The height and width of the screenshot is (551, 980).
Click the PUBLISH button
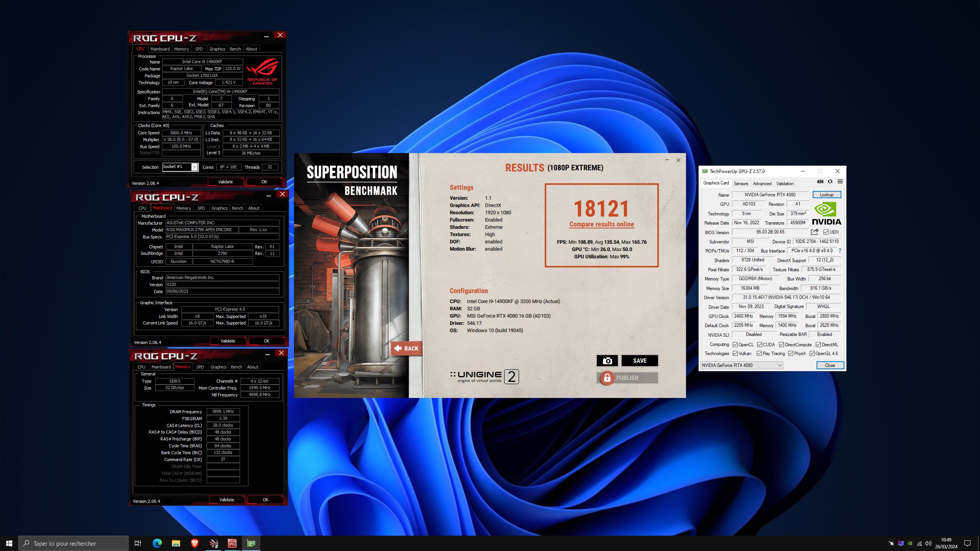pyautogui.click(x=627, y=378)
